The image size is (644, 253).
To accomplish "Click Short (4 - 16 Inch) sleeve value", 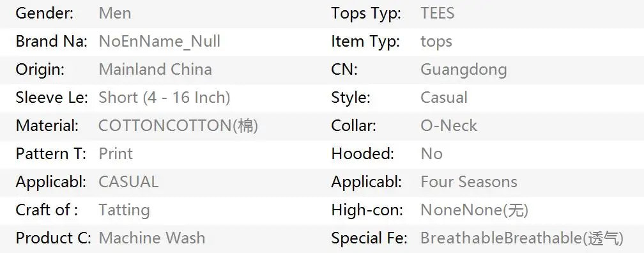I will tap(164, 98).
